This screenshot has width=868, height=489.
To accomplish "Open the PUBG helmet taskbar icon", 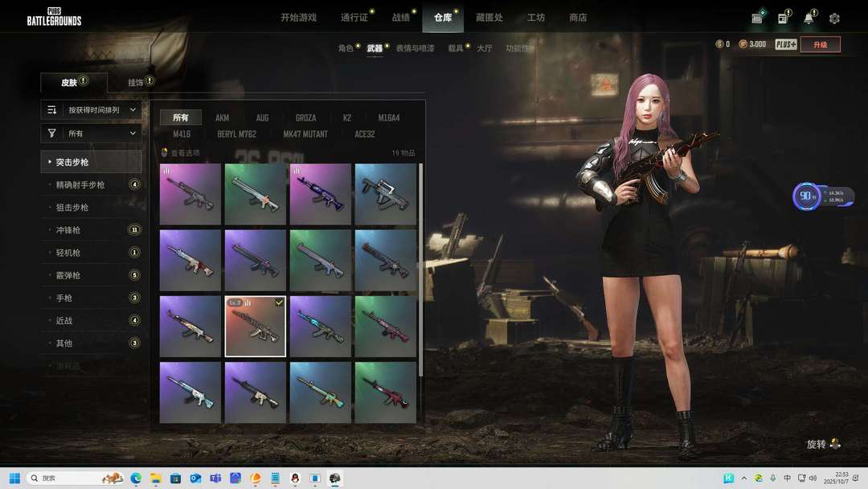I will click(x=335, y=478).
